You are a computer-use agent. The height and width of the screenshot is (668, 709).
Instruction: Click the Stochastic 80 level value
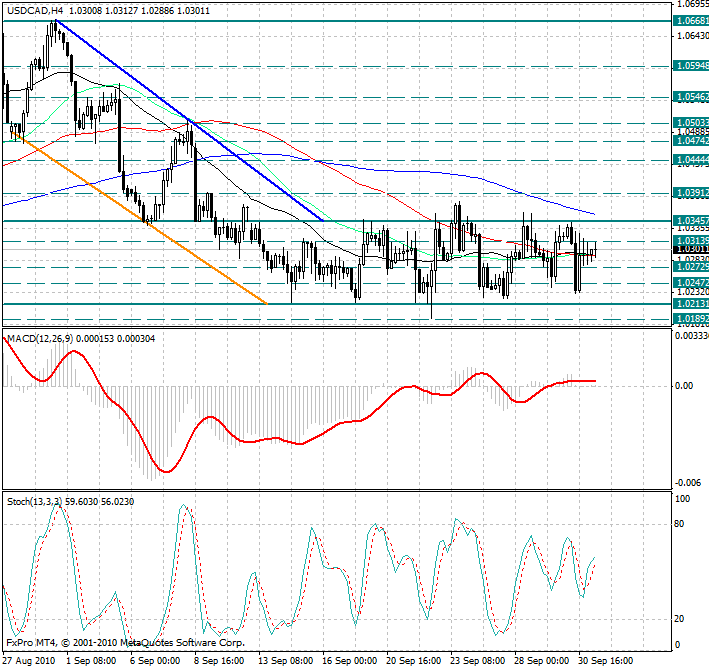click(679, 524)
